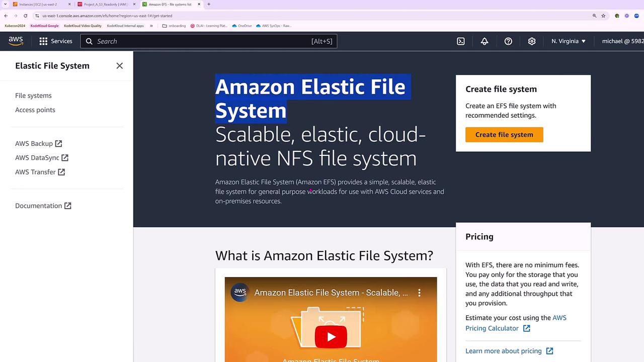Image resolution: width=644 pixels, height=362 pixels.
Task: Click the AWS channel avatar on video
Action: coord(240,292)
